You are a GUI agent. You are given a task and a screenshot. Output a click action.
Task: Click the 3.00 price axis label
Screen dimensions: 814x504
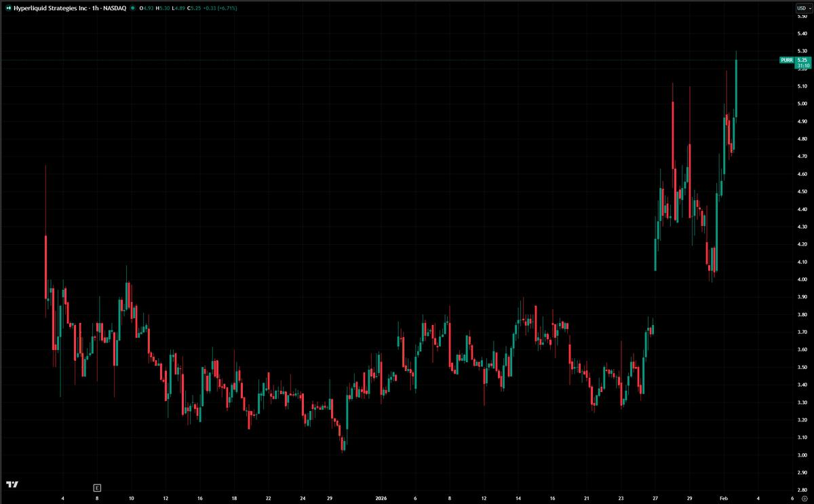tap(801, 455)
